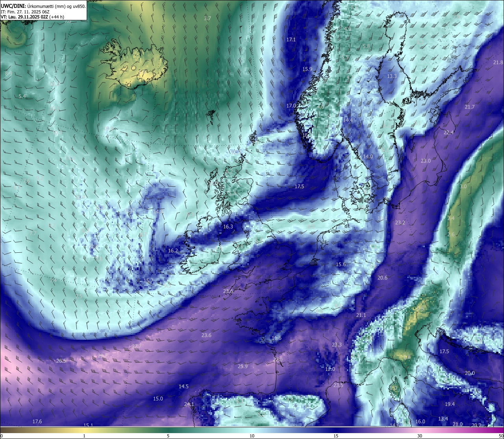Click the 16.3 value label

(x=228, y=227)
